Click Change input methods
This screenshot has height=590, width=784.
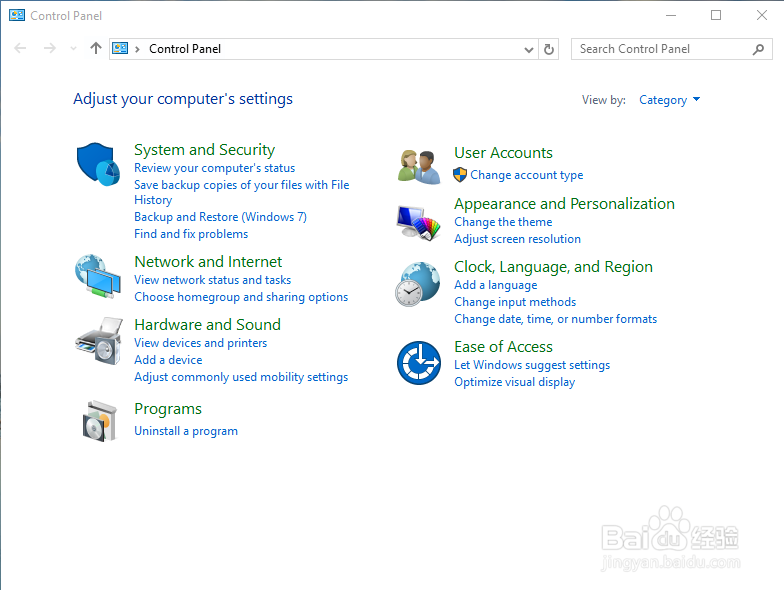tap(515, 302)
